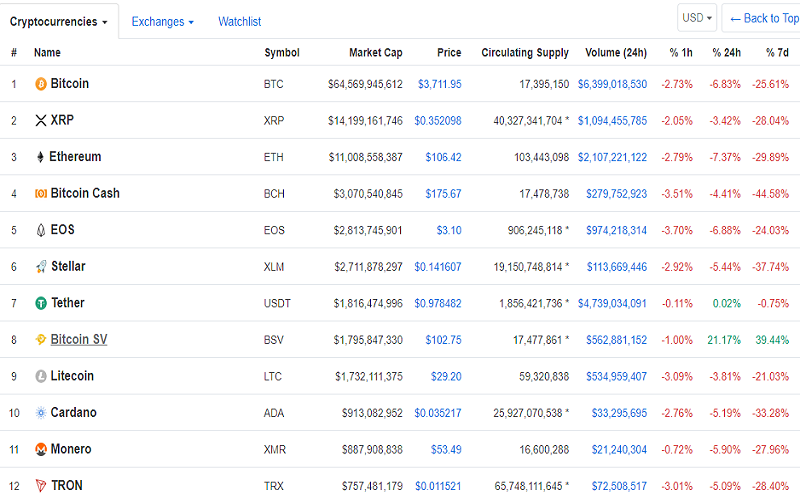Open the USD currency selector

(697, 18)
